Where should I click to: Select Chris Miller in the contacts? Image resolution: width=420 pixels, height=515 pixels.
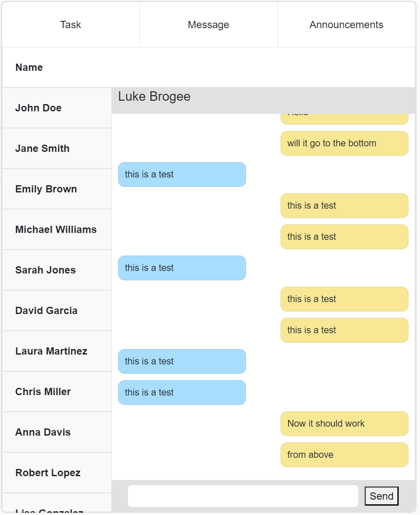click(x=43, y=391)
